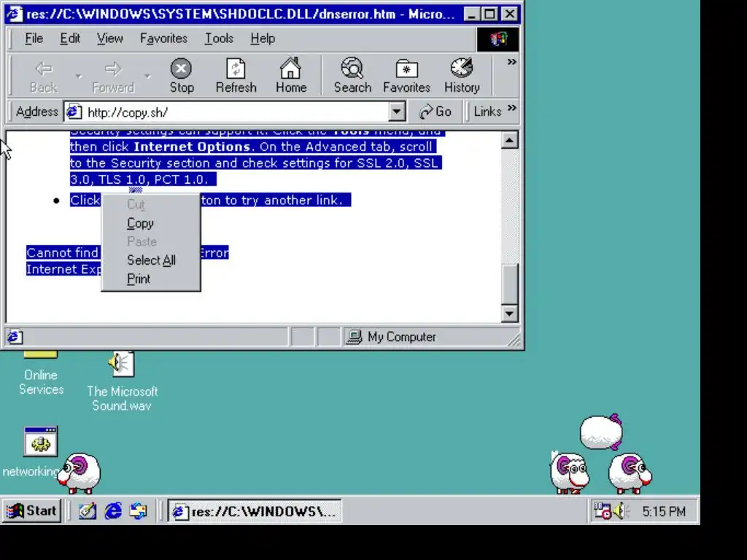747x560 pixels.
Task: Click the Outlook Express quick launch icon
Action: pos(139,511)
